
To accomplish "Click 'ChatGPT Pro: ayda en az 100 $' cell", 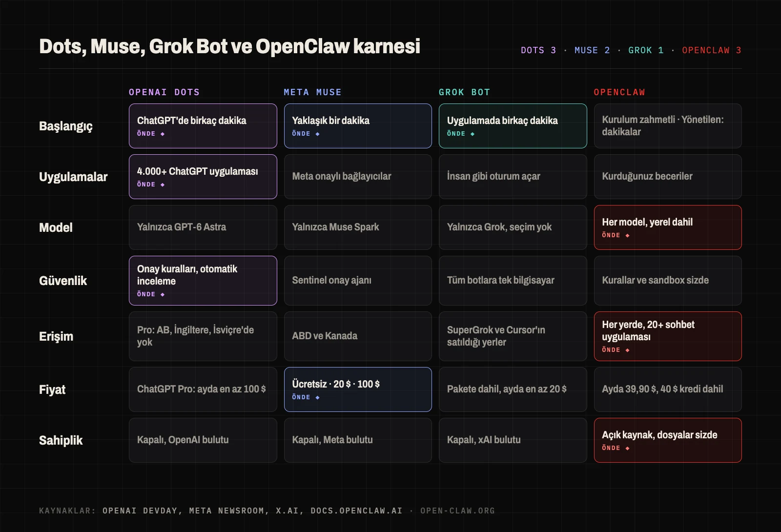I will 203,389.
